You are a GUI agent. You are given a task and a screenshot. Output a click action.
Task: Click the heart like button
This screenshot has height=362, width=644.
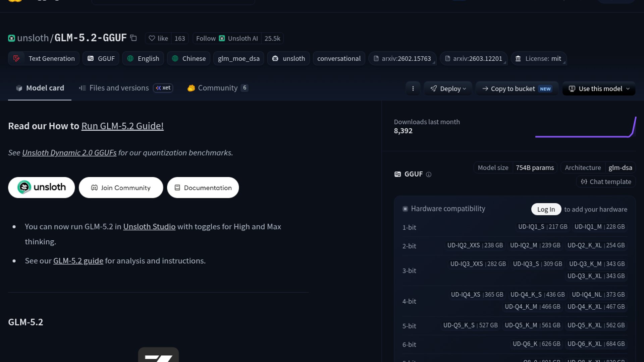(158, 38)
